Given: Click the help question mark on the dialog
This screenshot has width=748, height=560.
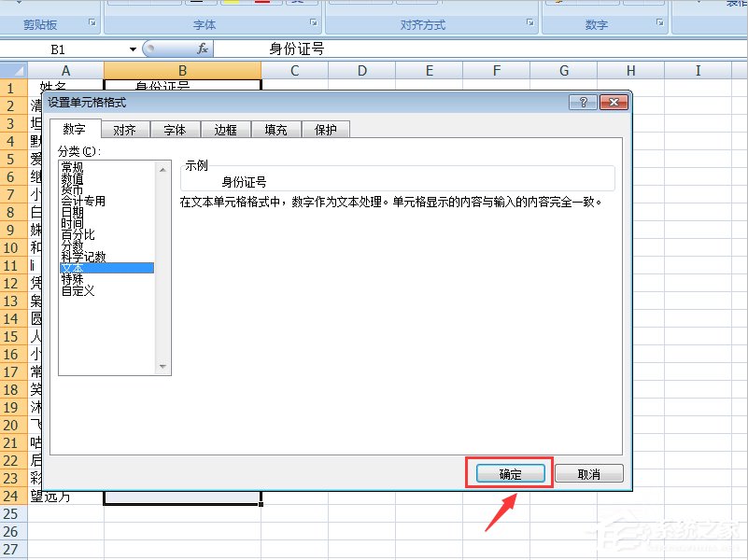Looking at the screenshot, I should [x=585, y=103].
